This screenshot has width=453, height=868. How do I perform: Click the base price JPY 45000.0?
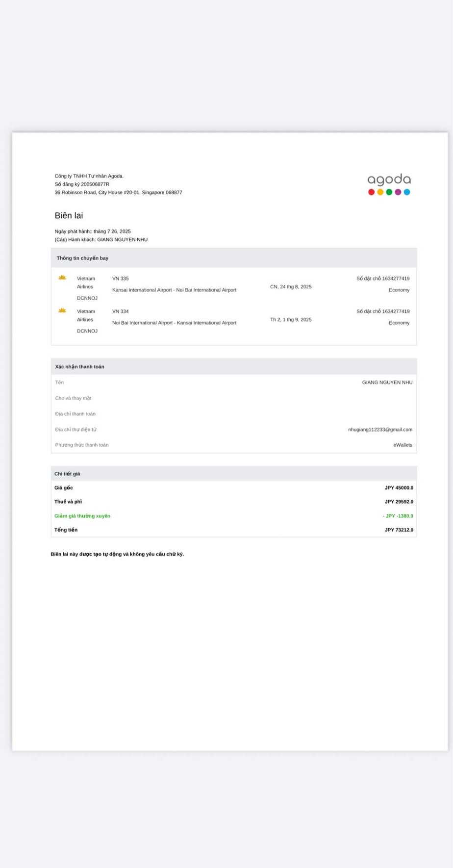tap(399, 488)
